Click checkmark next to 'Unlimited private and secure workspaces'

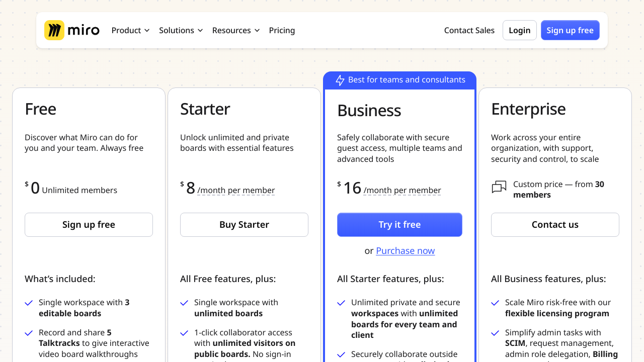tap(341, 303)
